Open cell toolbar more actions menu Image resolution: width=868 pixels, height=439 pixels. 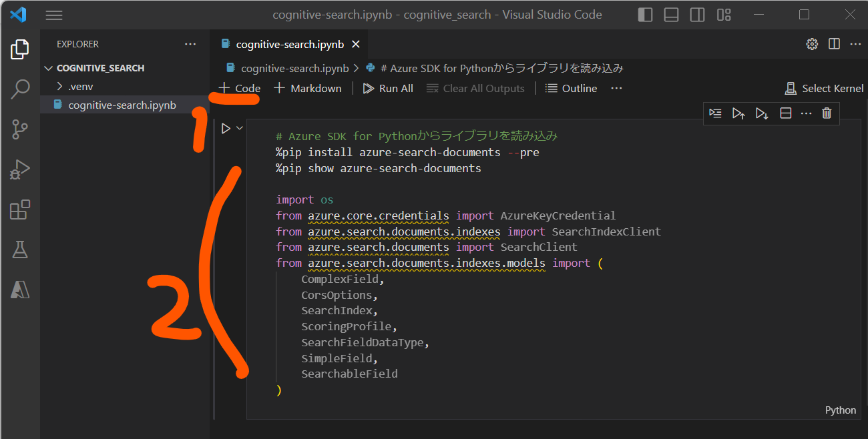point(806,113)
